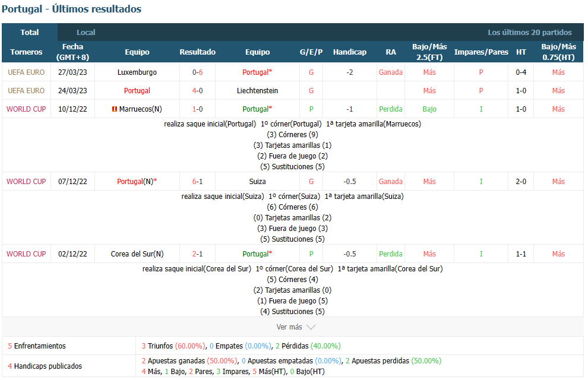The image size is (588, 380).
Task: Click the Torneros column header
Action: pos(26,52)
